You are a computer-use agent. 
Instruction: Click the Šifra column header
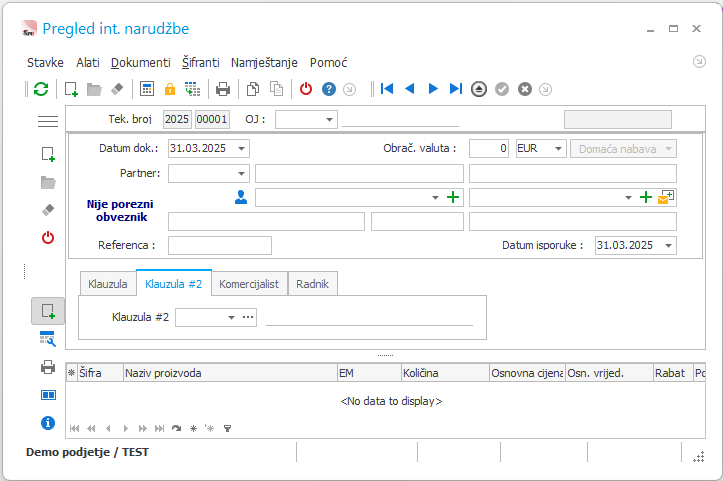point(100,373)
